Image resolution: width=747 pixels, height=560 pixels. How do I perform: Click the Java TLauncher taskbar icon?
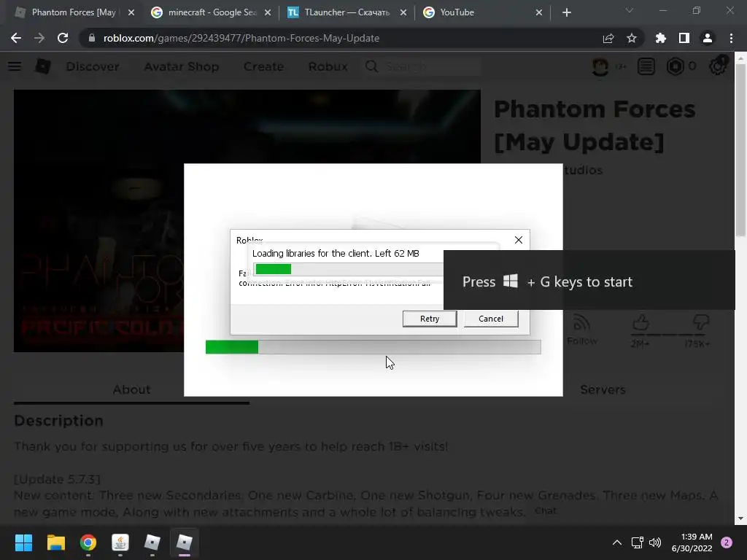[120, 542]
